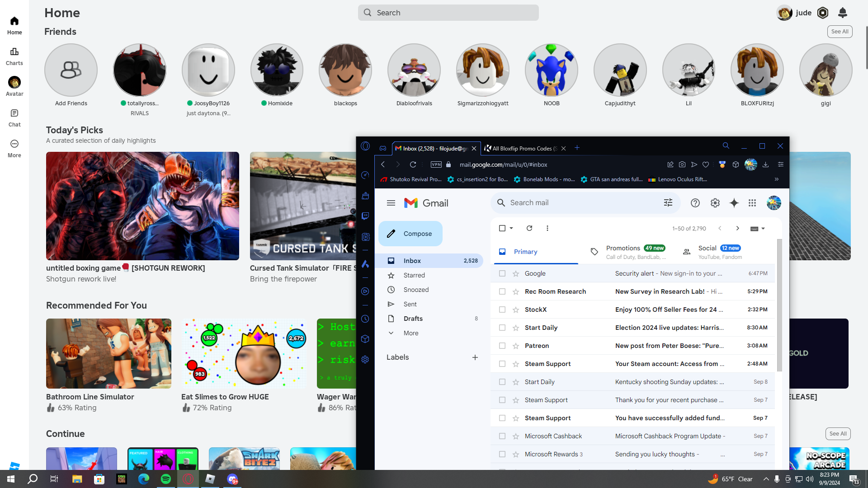
Task: Click Gmail refresh icon
Action: click(x=529, y=228)
